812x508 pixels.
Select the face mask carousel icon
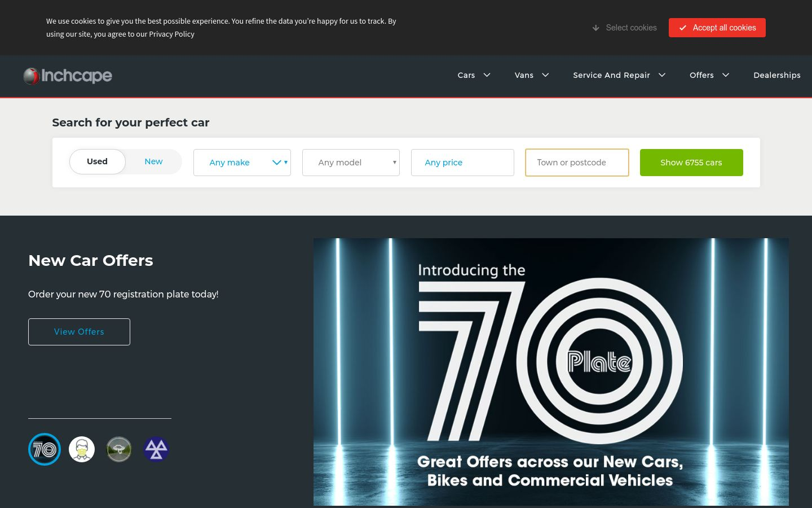(82, 449)
